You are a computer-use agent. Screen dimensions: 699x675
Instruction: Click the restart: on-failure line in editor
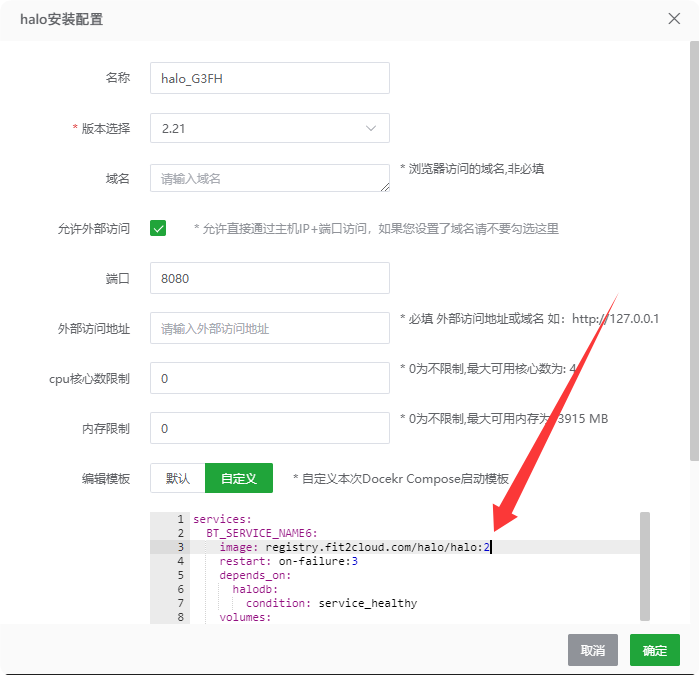[288, 561]
